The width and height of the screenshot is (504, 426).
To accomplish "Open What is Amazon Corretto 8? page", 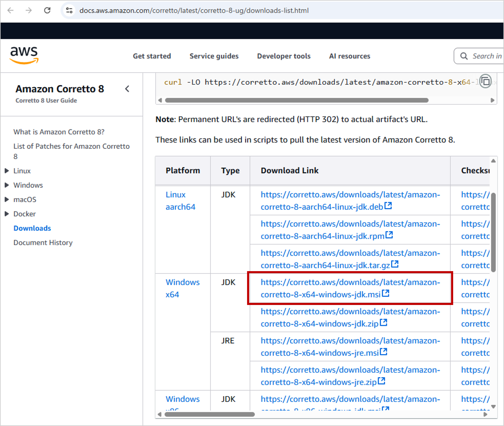I will (59, 132).
